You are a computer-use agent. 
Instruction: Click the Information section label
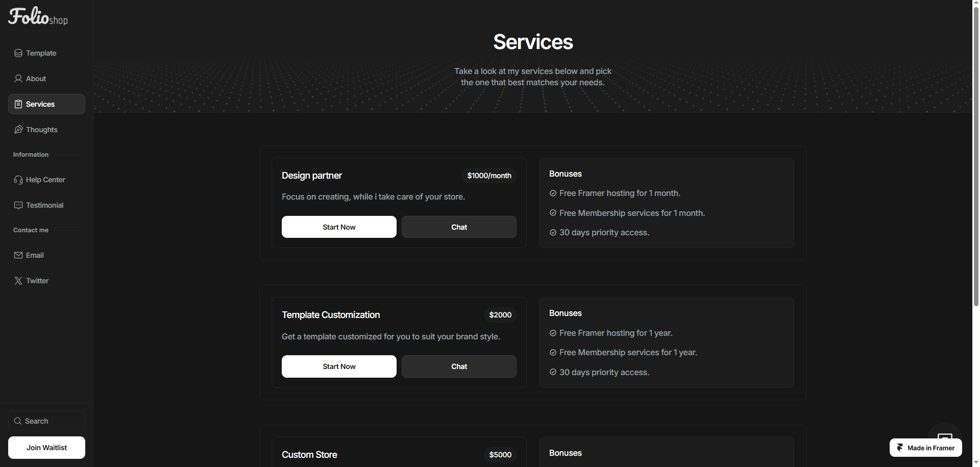coord(31,155)
